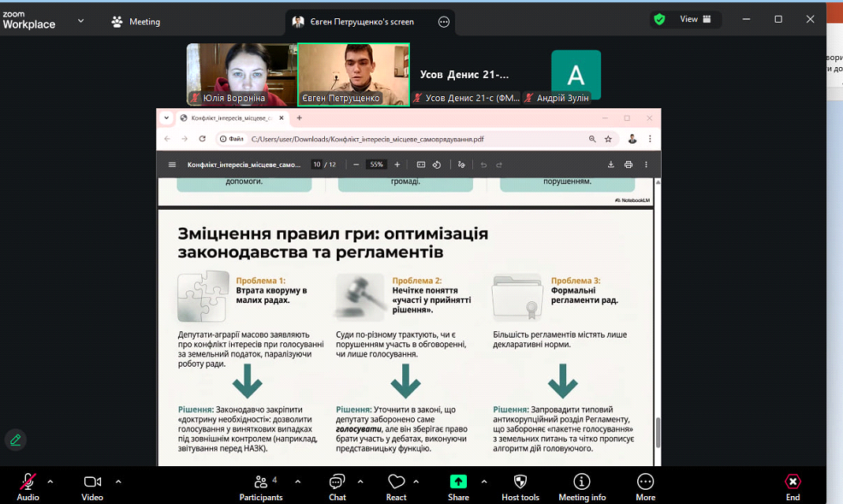Viewport: 843px width, 504px height.
Task: Click the annotation pencil icon
Action: (x=14, y=439)
